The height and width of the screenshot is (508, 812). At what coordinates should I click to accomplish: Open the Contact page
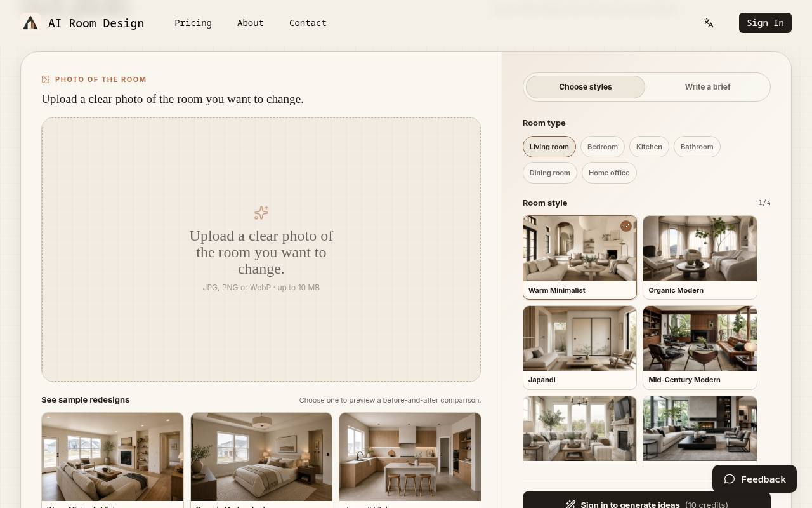click(x=308, y=23)
